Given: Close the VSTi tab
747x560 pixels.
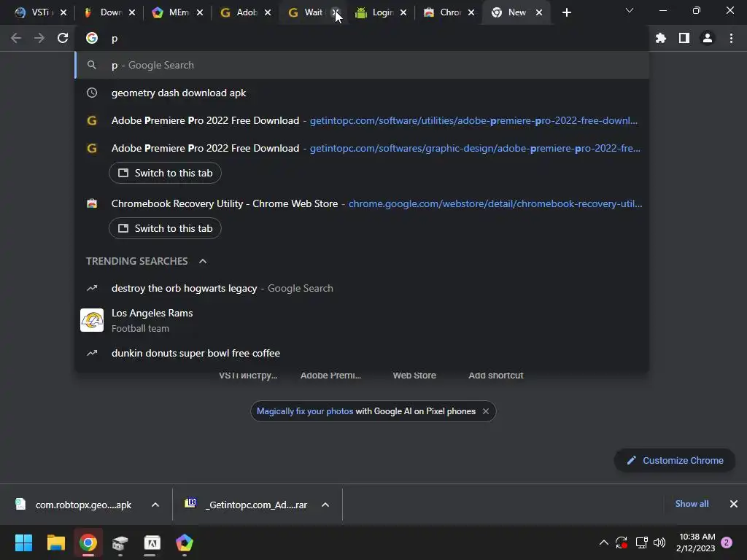Looking at the screenshot, I should point(63,13).
